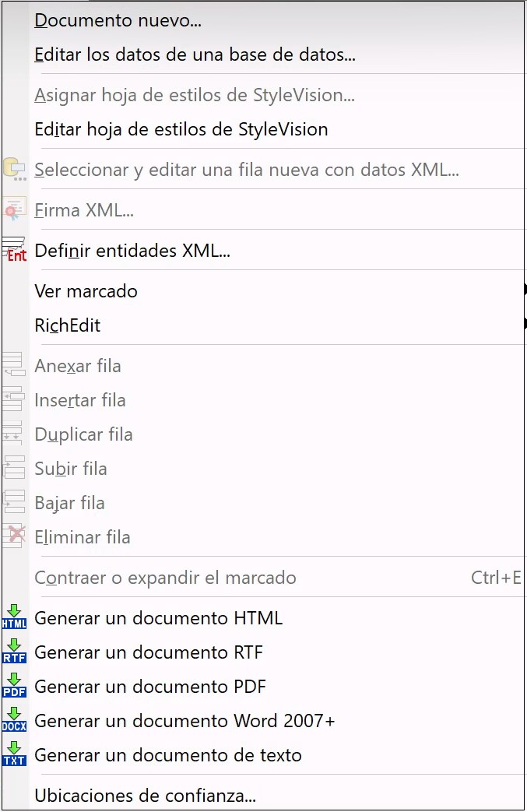Select Editar los datos de una base de datos
Image resolution: width=527 pixels, height=812 pixels.
pos(195,55)
